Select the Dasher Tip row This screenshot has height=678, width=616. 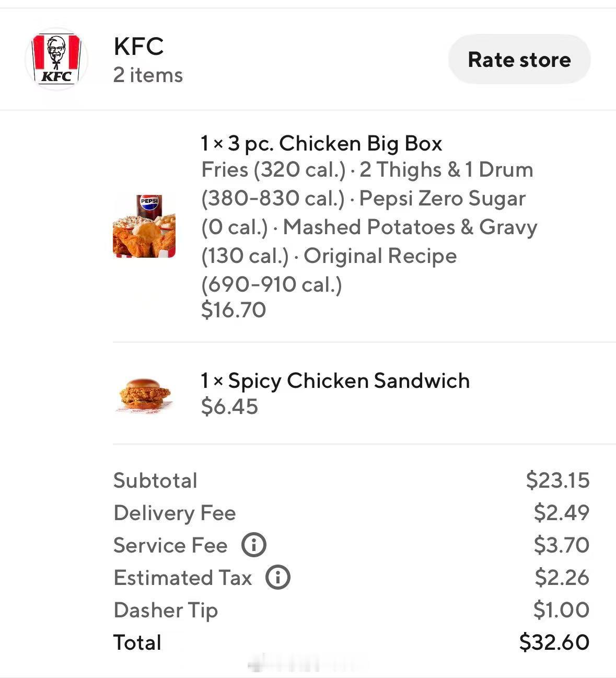pyautogui.click(x=352, y=610)
